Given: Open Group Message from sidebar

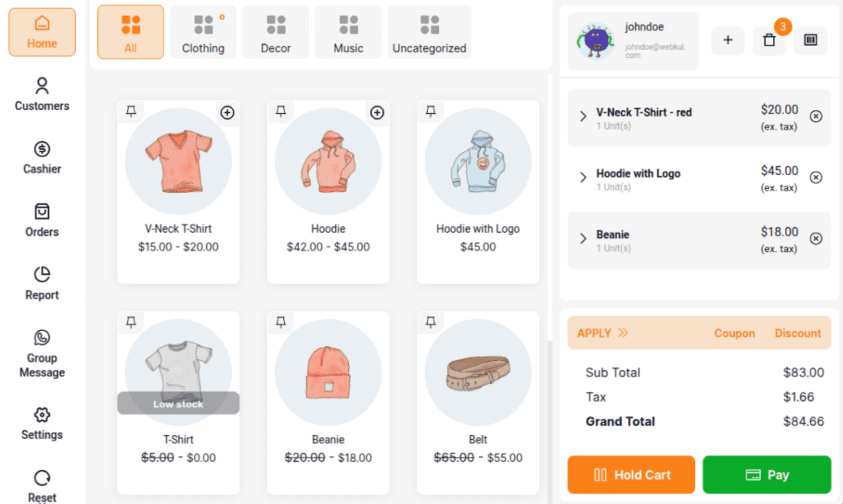Looking at the screenshot, I should point(42,353).
